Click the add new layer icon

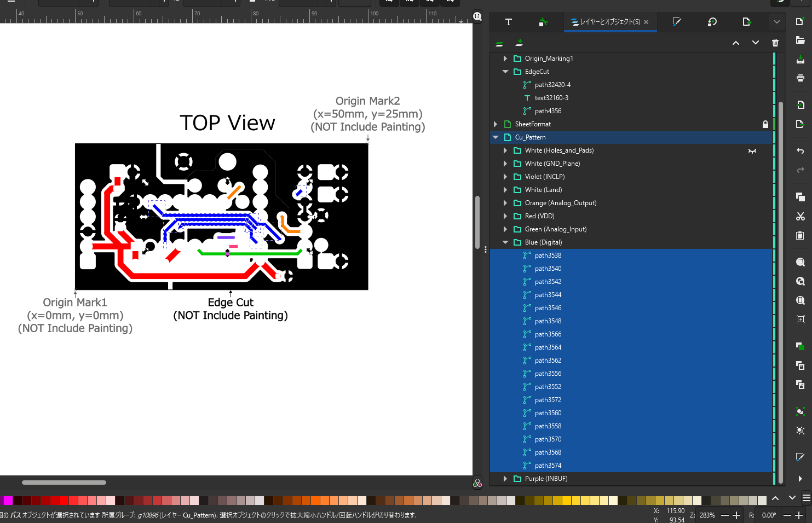519,43
